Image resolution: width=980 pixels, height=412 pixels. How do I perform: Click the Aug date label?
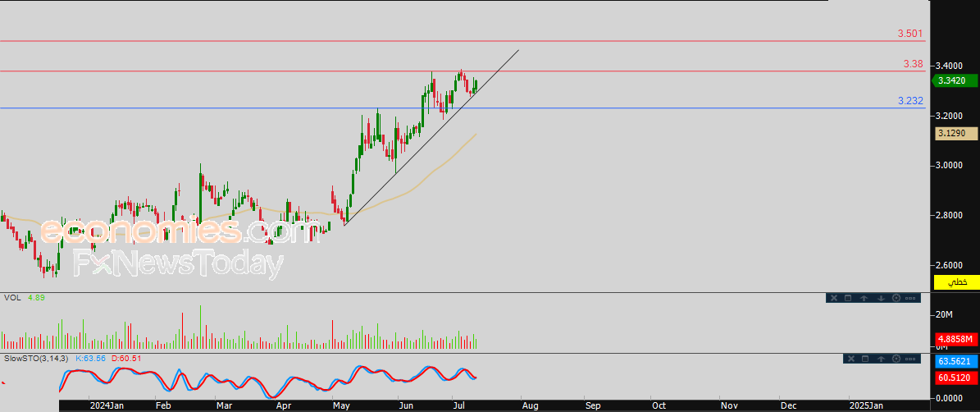[530, 405]
